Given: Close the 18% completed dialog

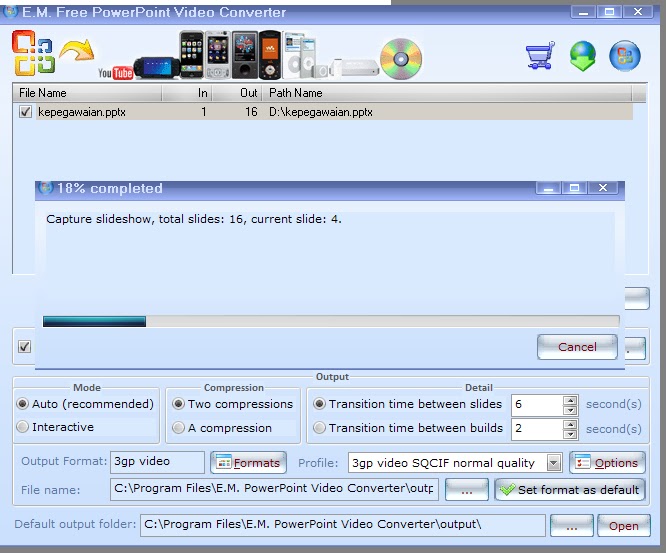Looking at the screenshot, I should pos(602,188).
